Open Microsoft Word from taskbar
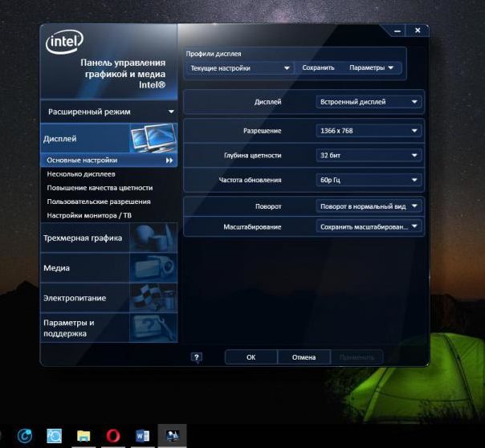The height and width of the screenshot is (448, 485). (143, 436)
